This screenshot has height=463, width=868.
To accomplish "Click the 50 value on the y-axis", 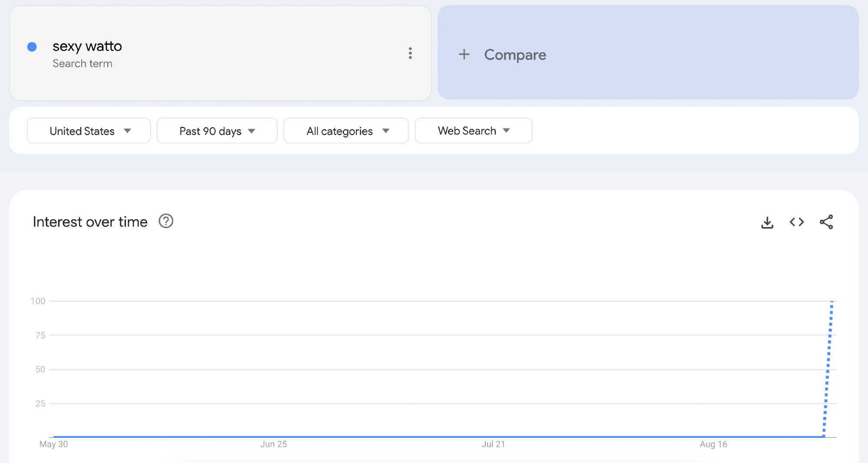I will click(x=40, y=369).
